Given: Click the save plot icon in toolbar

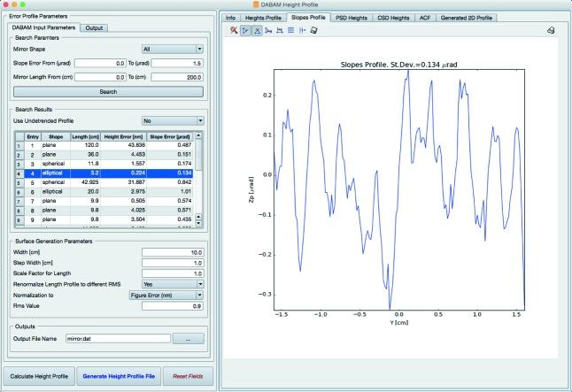Looking at the screenshot, I should coord(313,30).
